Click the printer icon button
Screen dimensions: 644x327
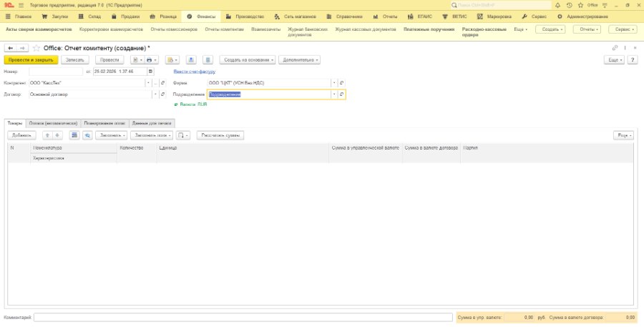[x=151, y=60]
